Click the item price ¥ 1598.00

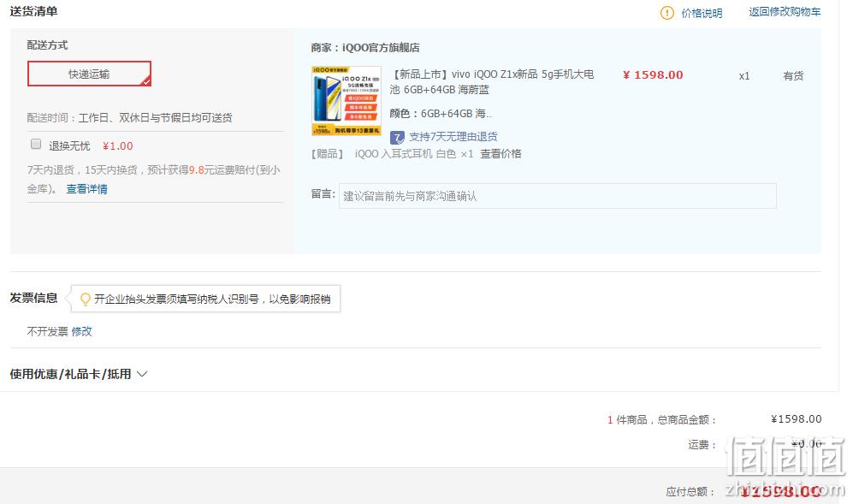coord(653,75)
